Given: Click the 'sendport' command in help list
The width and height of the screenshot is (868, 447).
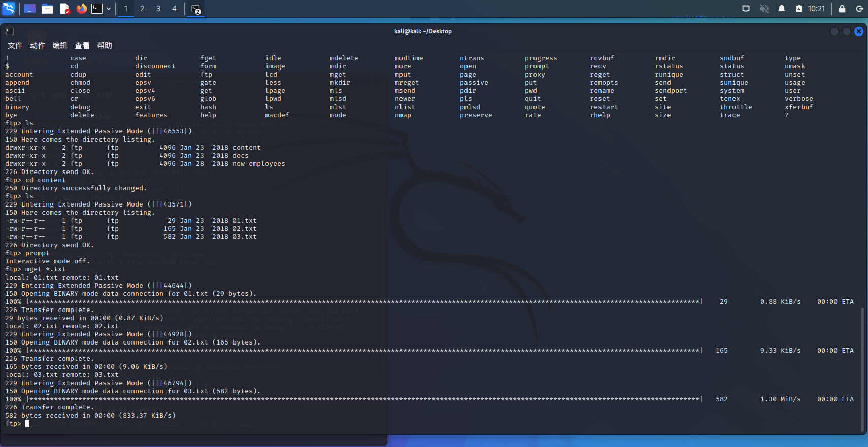Looking at the screenshot, I should tap(671, 91).
